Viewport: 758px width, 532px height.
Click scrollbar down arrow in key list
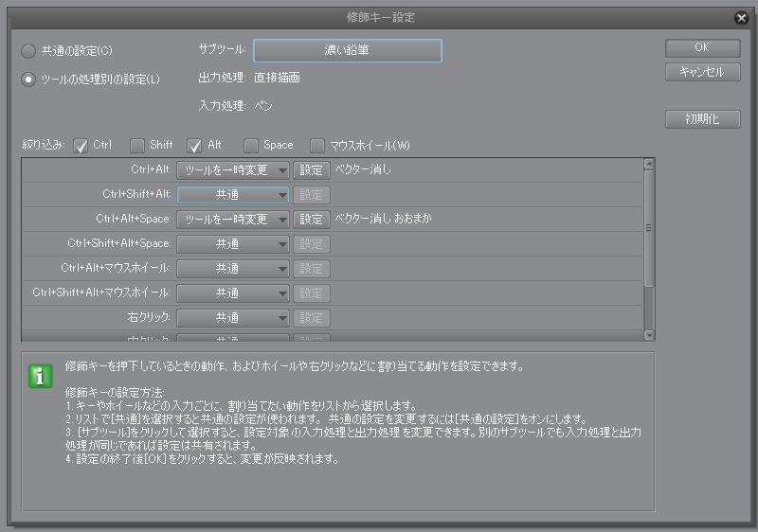(649, 334)
